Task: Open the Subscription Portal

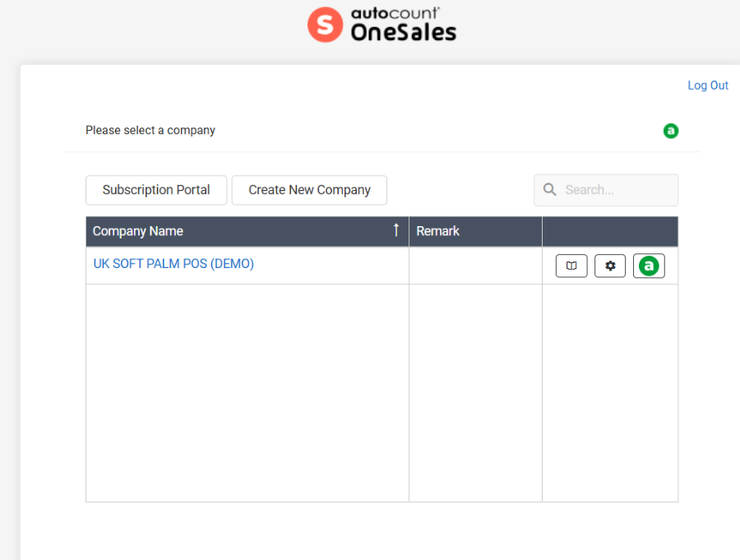Action: [x=156, y=190]
